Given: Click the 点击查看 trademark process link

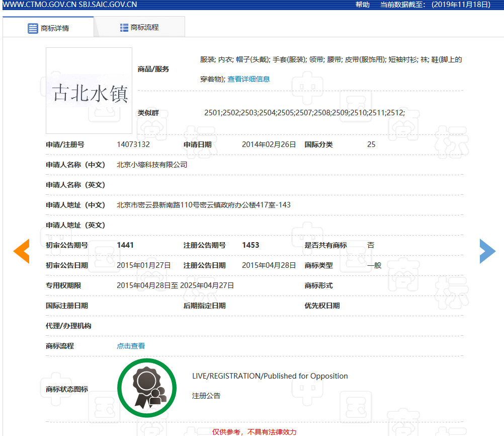Looking at the screenshot, I should [x=131, y=346].
